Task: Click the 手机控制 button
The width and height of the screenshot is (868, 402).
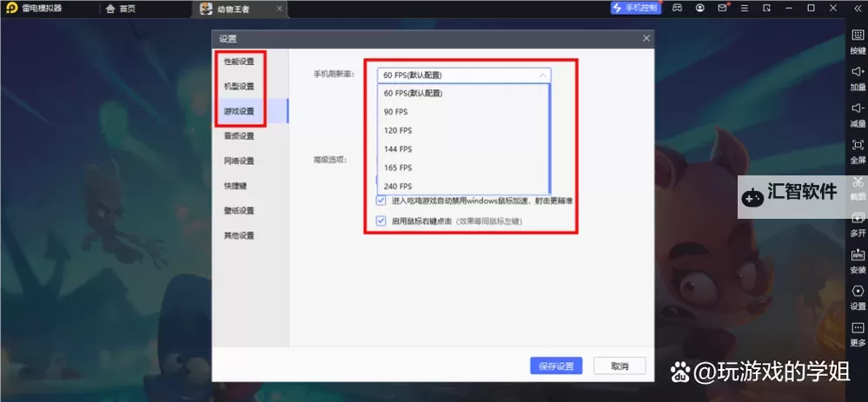Action: [636, 8]
